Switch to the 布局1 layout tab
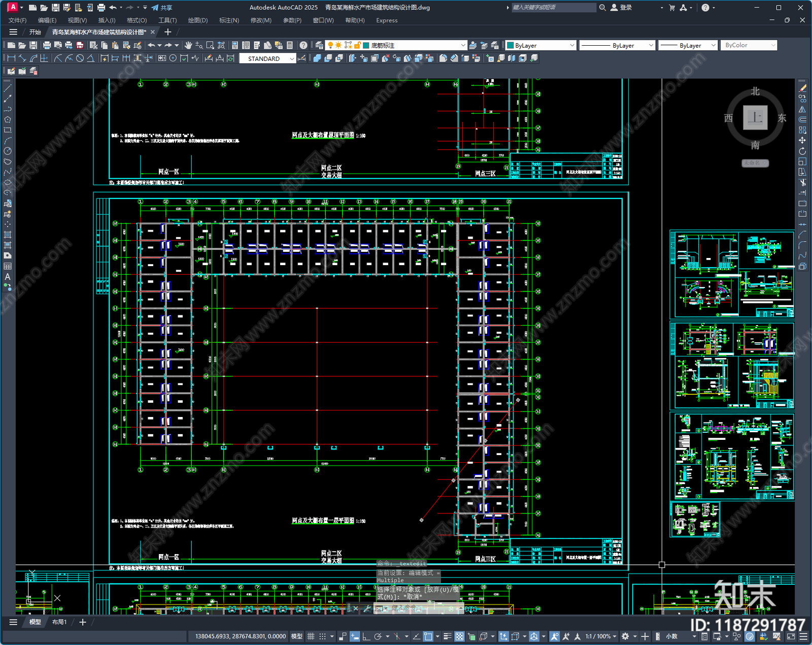 click(59, 622)
